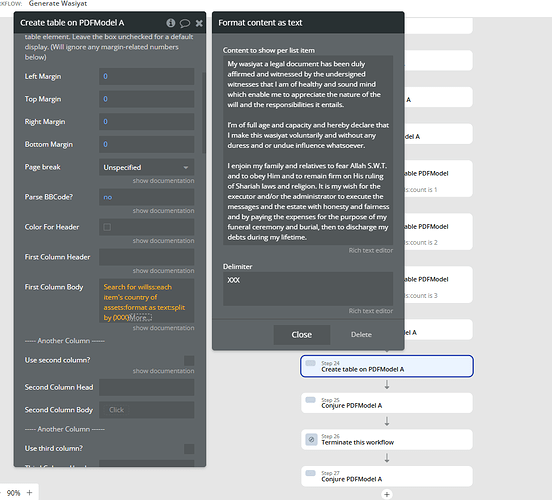Select Step 26 Terminate this workflow

coord(387,439)
